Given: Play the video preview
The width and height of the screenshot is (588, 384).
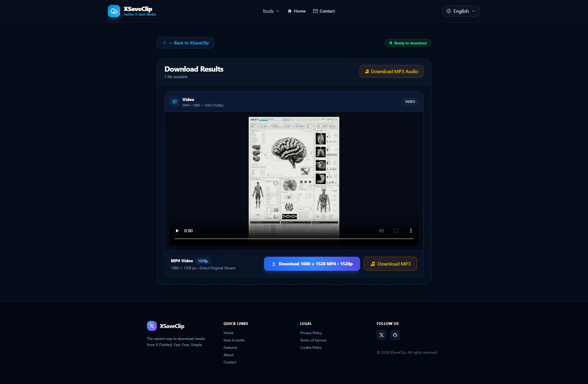Looking at the screenshot, I should [177, 231].
